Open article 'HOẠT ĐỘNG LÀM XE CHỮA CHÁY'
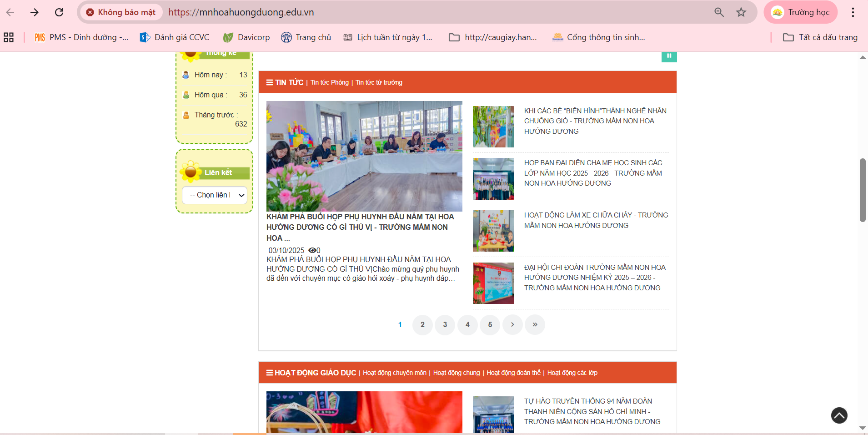Image resolution: width=868 pixels, height=435 pixels. [x=596, y=220]
